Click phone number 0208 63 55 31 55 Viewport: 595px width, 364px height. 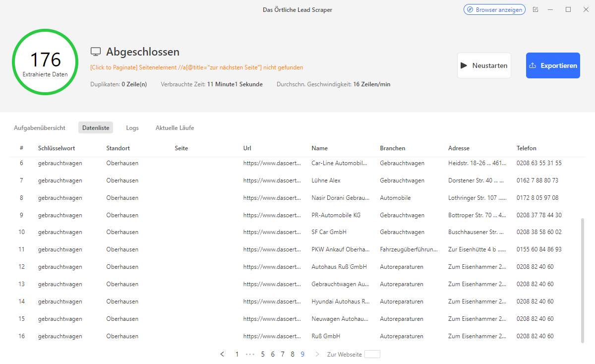[539, 163]
